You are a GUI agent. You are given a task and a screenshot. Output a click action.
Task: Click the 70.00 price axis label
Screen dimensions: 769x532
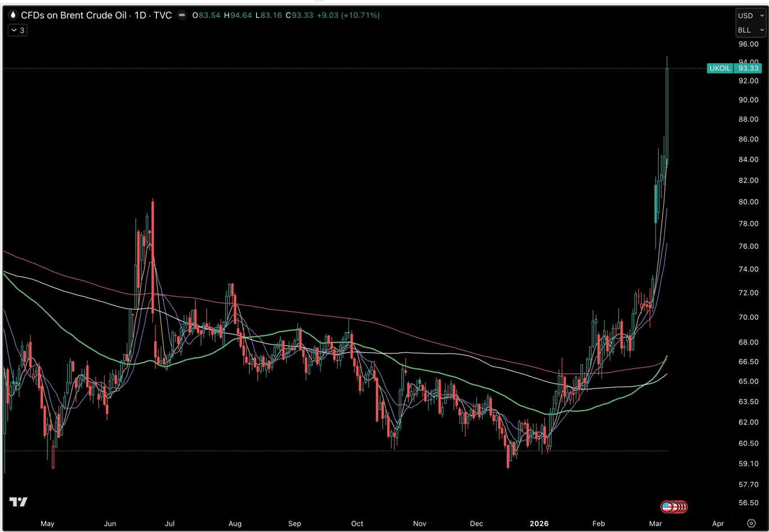(749, 317)
